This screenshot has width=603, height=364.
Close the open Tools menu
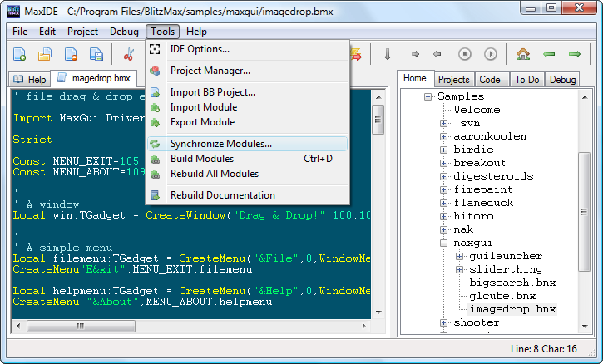tap(163, 32)
